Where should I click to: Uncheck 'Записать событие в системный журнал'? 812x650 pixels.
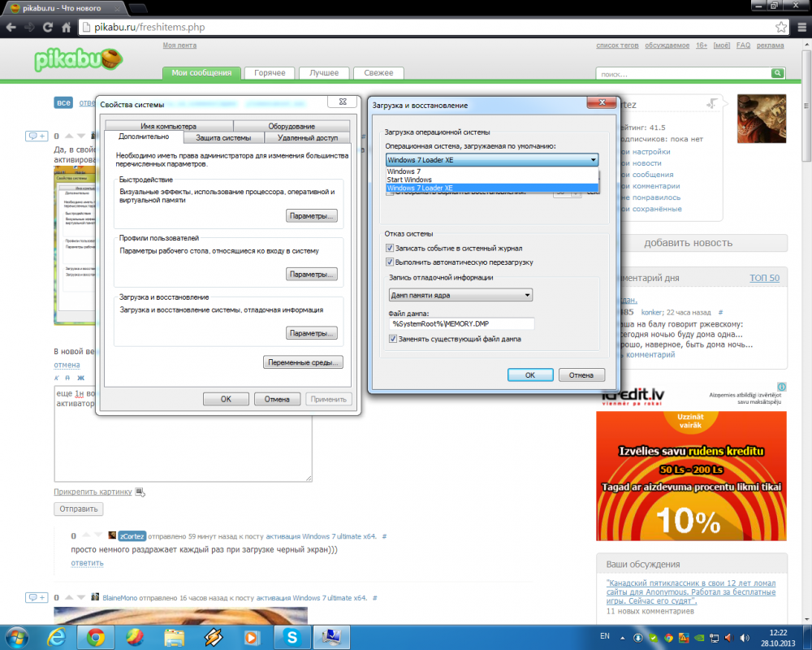click(x=390, y=249)
